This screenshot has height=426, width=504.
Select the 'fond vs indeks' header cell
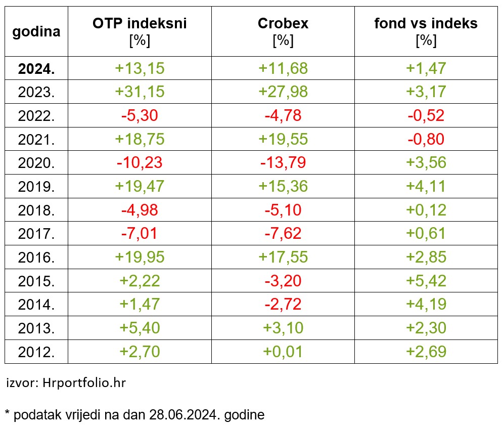pos(426,23)
